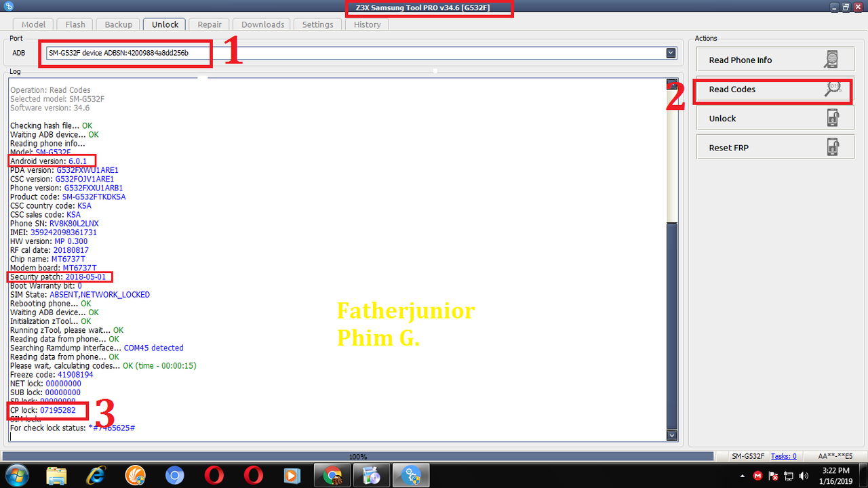The height and width of the screenshot is (488, 868).
Task: Open the volume speaker tray icon
Action: (804, 475)
